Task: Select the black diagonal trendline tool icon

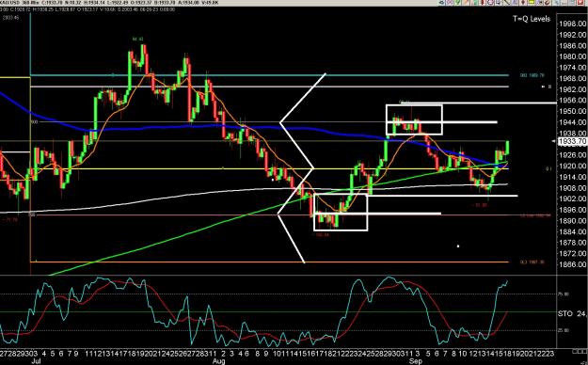Action: (507, 2)
